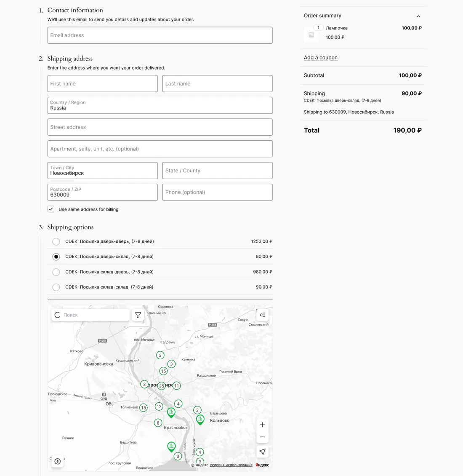The height and width of the screenshot is (476, 463).
Task: Select the green pickup pin above Краснообск
Action: coord(171,412)
